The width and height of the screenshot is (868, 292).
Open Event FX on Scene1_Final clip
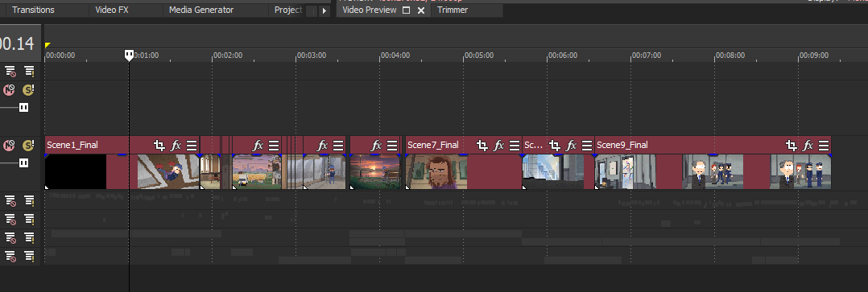tap(176, 146)
